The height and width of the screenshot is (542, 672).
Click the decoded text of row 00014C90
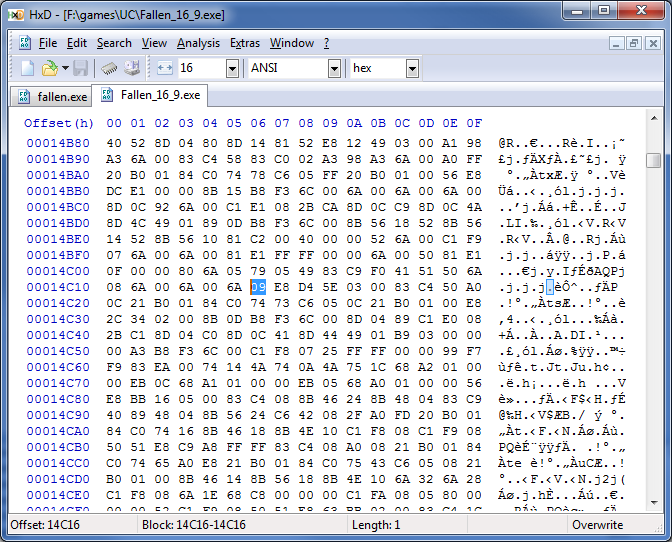tap(562, 415)
